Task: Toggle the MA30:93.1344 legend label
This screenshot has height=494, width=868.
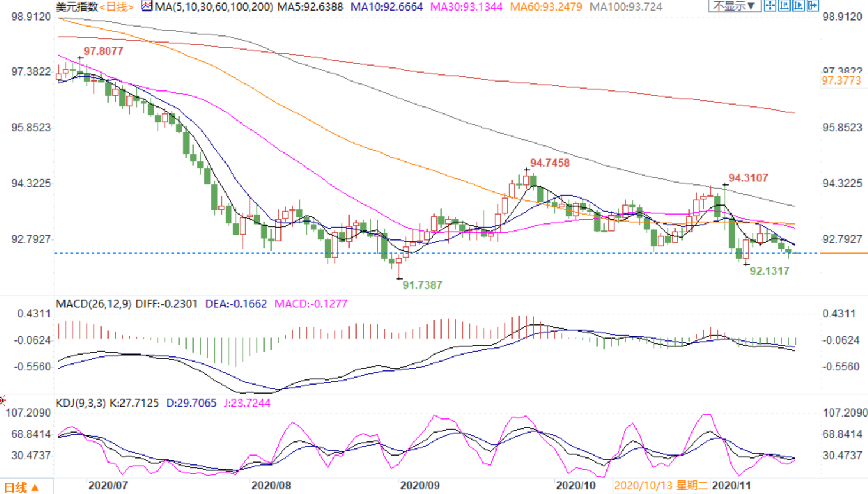Action: (466, 6)
